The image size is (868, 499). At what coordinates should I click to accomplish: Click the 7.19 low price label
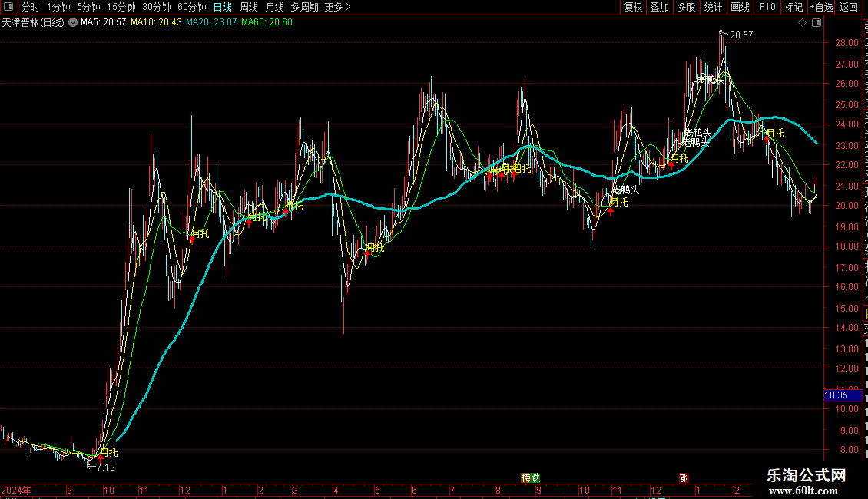(x=106, y=468)
